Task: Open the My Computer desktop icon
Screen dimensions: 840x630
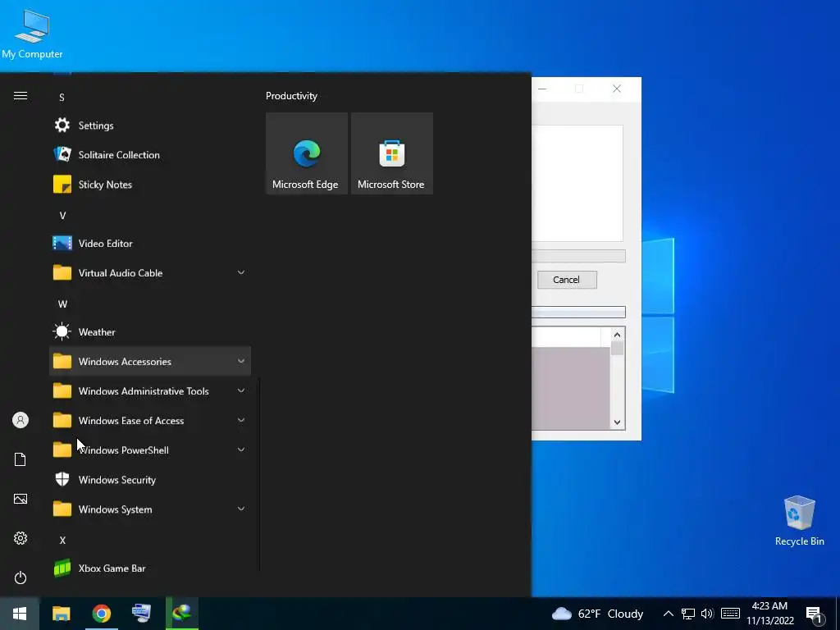Action: click(32, 34)
